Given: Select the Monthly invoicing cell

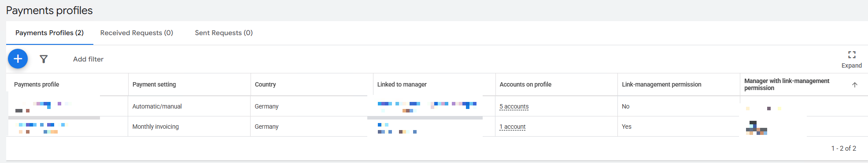Looking at the screenshot, I should (x=155, y=127).
